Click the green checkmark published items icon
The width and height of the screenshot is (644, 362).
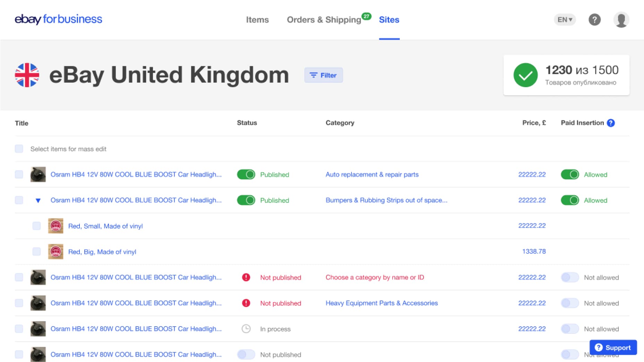click(525, 75)
